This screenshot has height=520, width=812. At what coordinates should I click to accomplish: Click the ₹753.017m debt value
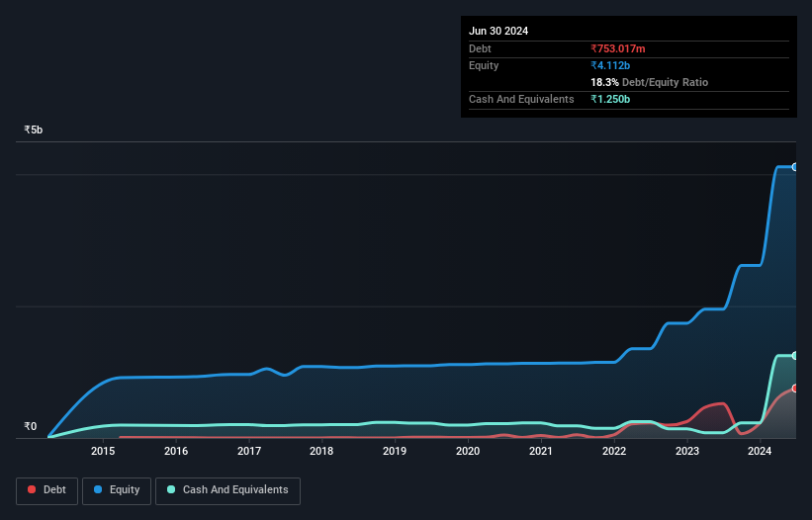618,48
